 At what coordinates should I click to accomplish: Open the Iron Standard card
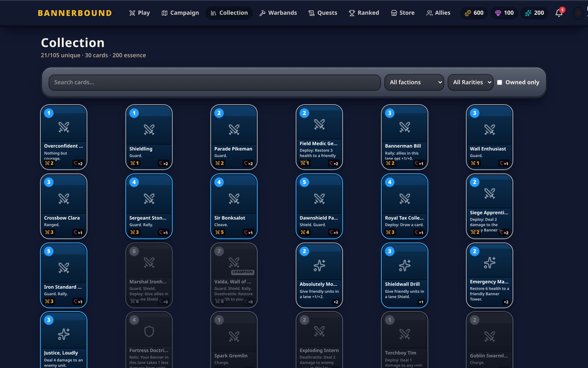tap(64, 275)
